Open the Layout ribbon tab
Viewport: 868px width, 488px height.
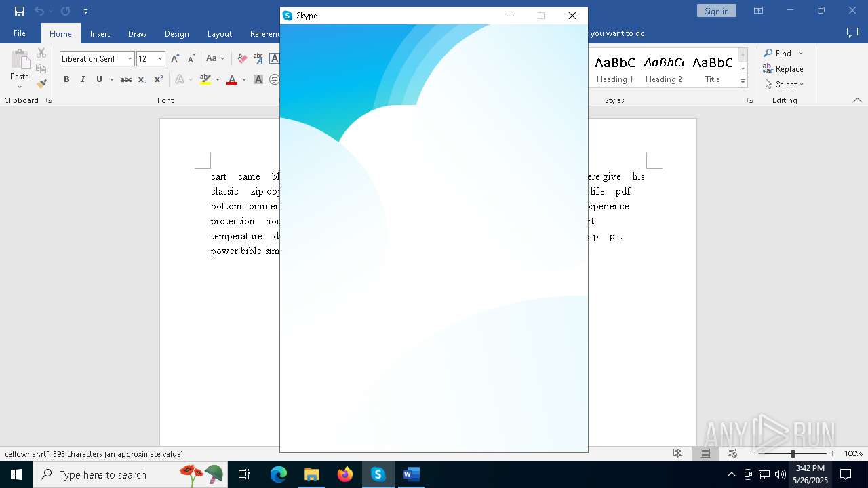[219, 33]
